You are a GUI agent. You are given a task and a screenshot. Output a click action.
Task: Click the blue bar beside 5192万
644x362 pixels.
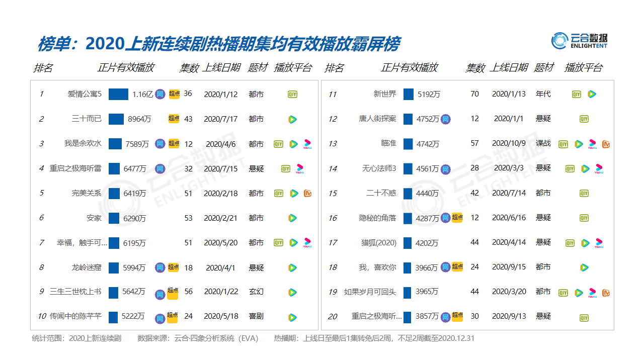[409, 94]
